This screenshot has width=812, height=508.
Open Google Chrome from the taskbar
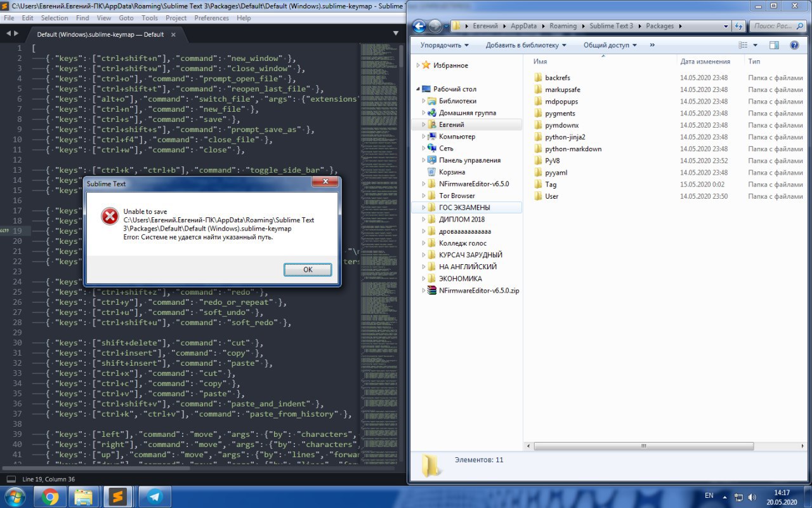click(50, 497)
